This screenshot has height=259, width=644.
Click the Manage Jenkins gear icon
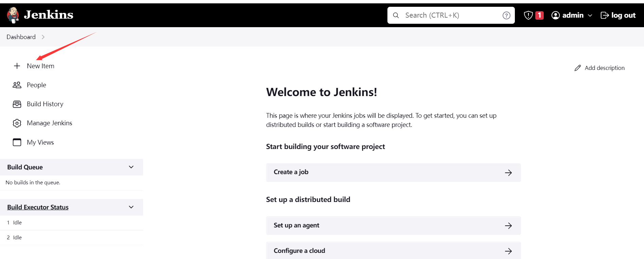point(17,123)
